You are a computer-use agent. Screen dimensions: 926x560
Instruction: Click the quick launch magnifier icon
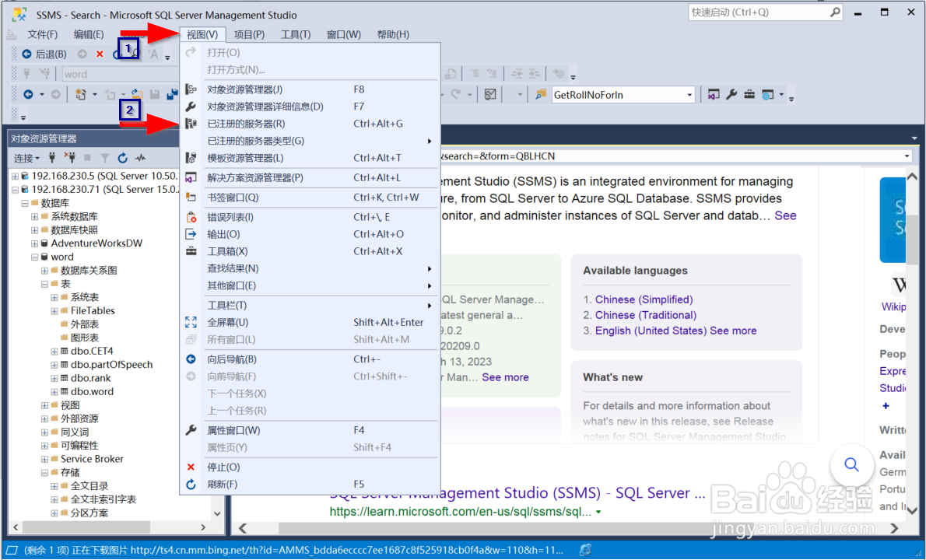tap(835, 12)
